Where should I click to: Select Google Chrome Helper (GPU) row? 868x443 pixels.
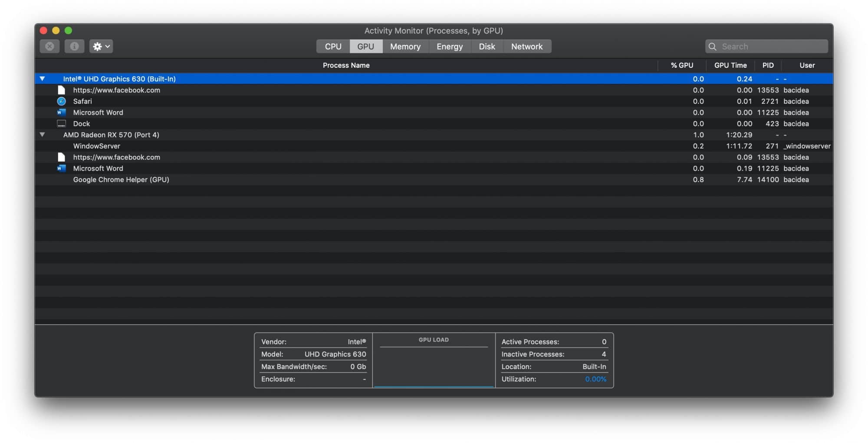pyautogui.click(x=434, y=180)
